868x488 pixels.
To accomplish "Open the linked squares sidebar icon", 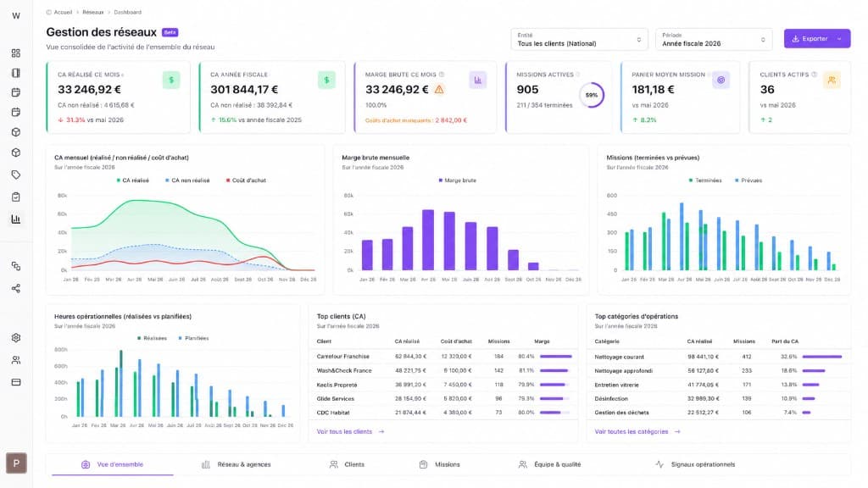I will pyautogui.click(x=16, y=266).
